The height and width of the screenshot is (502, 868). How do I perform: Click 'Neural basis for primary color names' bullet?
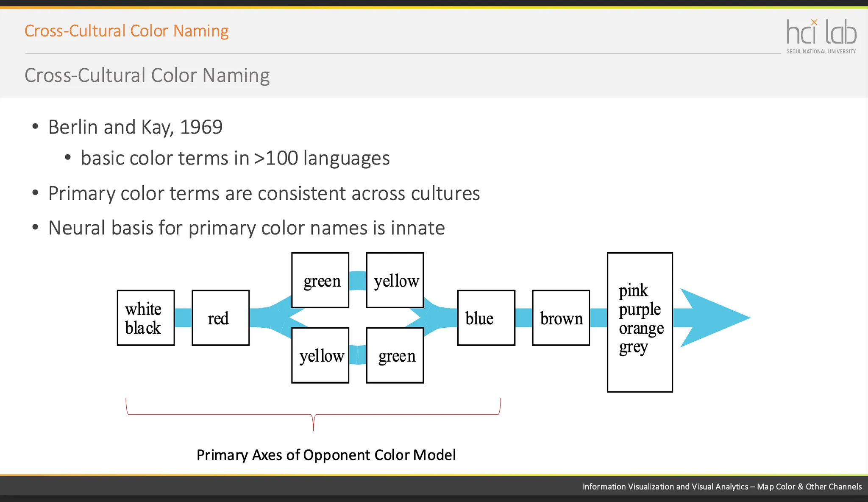(x=246, y=228)
